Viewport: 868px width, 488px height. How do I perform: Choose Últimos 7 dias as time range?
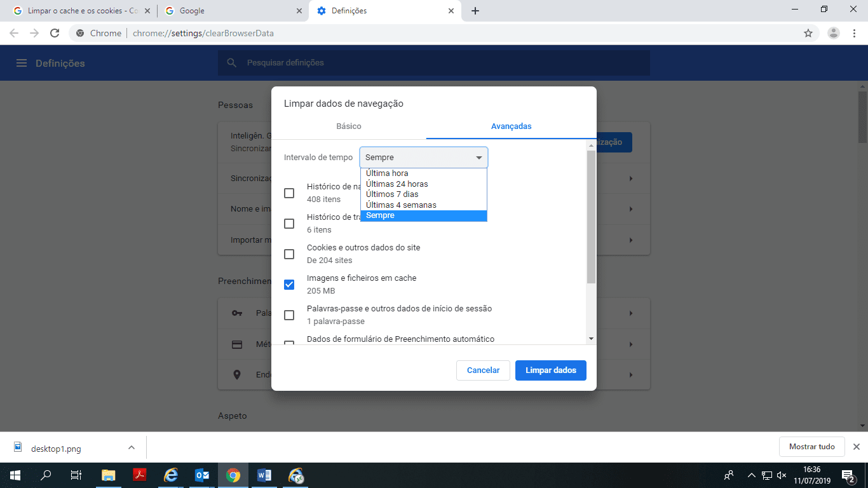pyautogui.click(x=391, y=194)
